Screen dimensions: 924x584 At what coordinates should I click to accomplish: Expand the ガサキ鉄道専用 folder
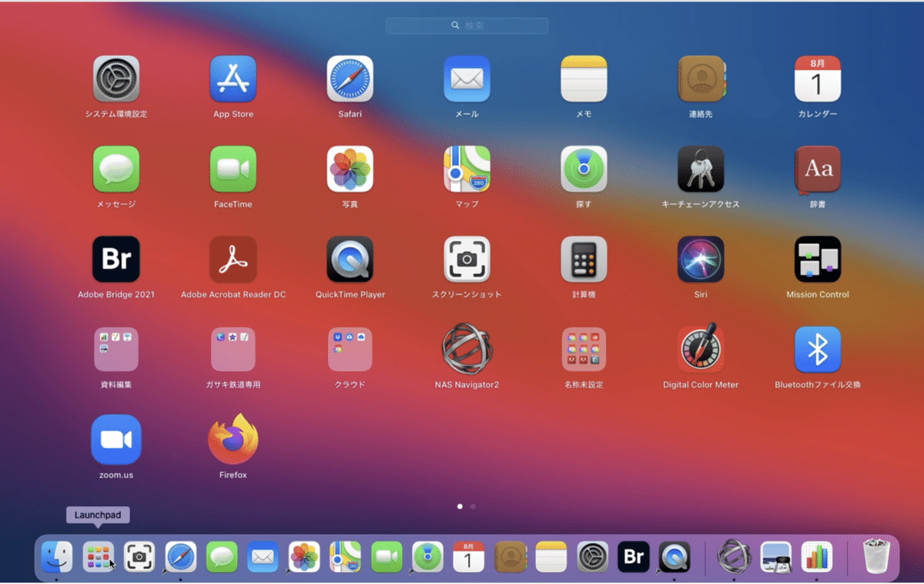[233, 349]
